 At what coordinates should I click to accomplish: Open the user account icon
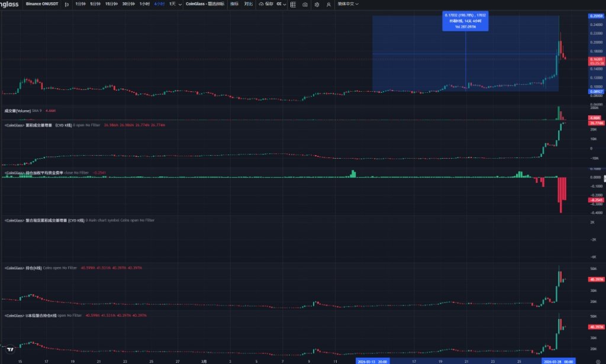tap(328, 4)
